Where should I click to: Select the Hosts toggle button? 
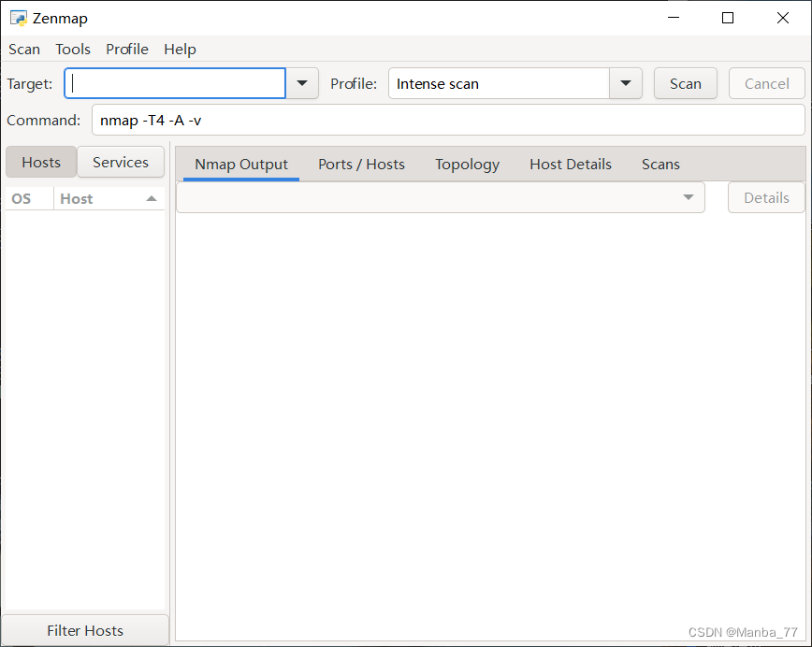(41, 162)
